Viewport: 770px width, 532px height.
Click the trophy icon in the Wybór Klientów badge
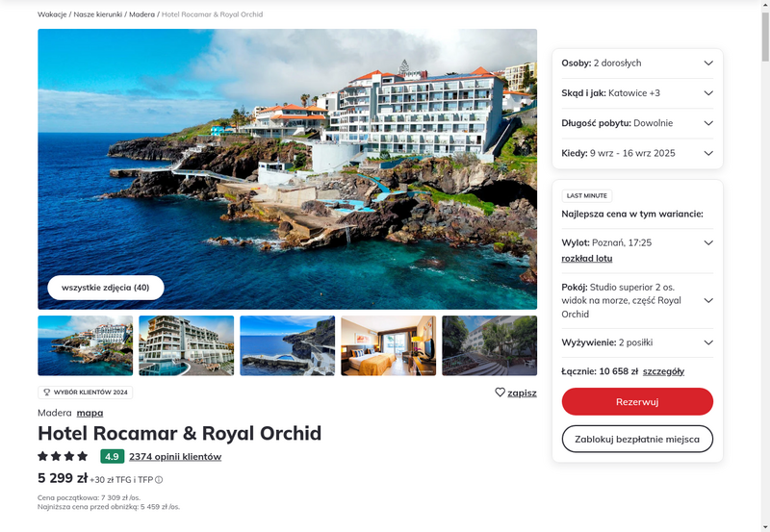click(47, 393)
